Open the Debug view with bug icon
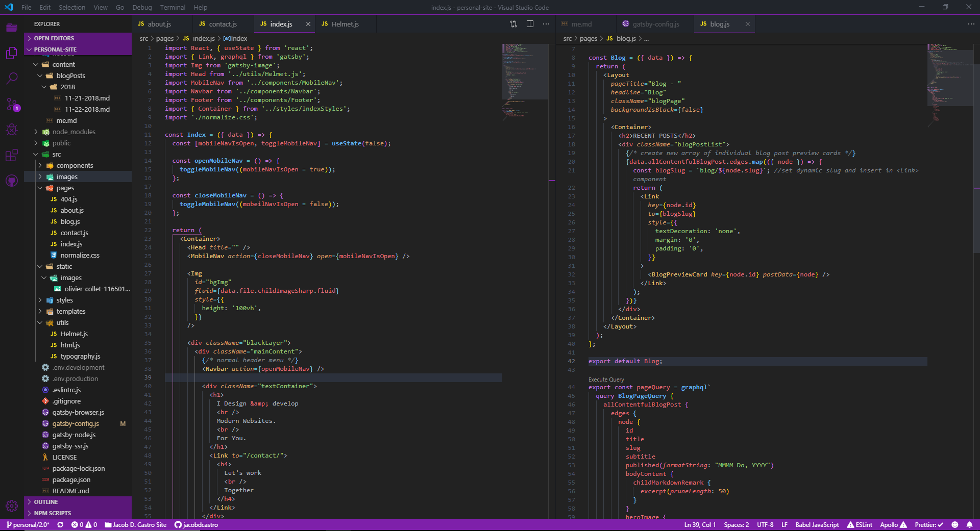The width and height of the screenshot is (980, 531). coord(12,130)
